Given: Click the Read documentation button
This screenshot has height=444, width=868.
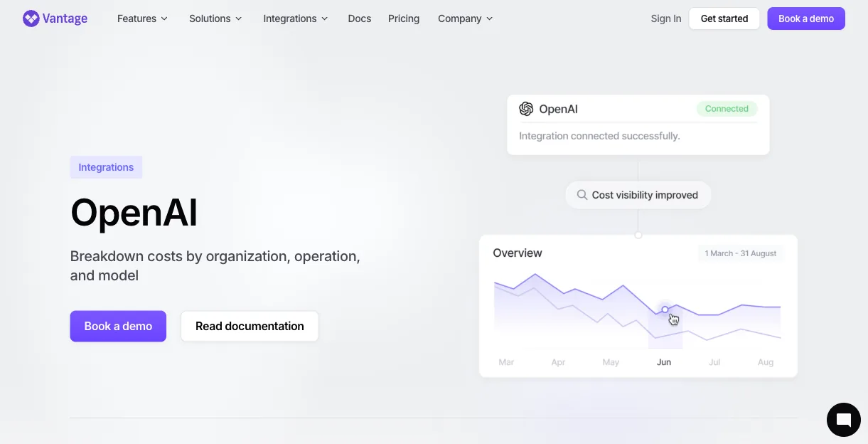Looking at the screenshot, I should click(x=250, y=326).
